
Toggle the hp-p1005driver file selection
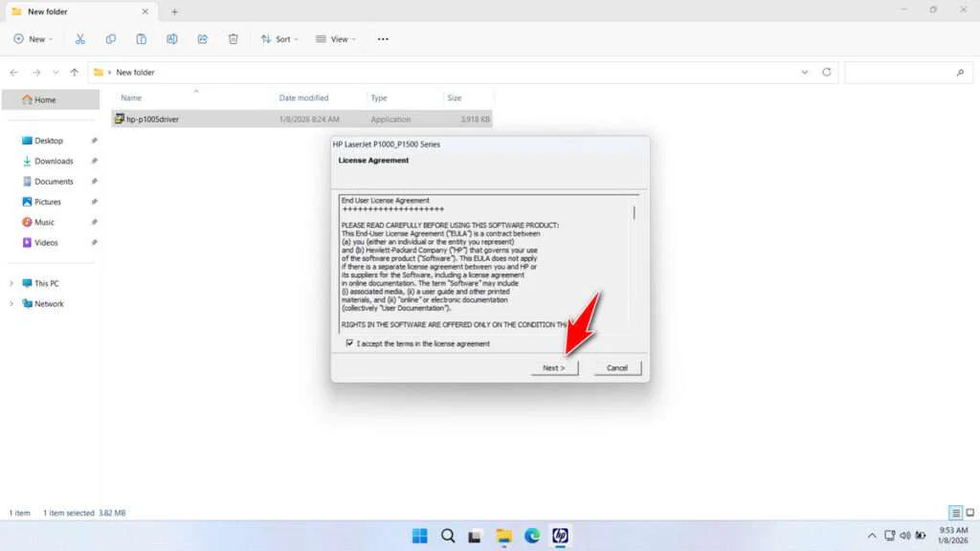[153, 119]
